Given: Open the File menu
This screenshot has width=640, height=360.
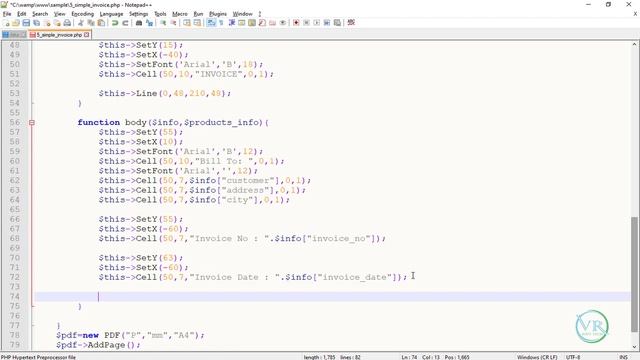Looking at the screenshot, I should 7,14.
